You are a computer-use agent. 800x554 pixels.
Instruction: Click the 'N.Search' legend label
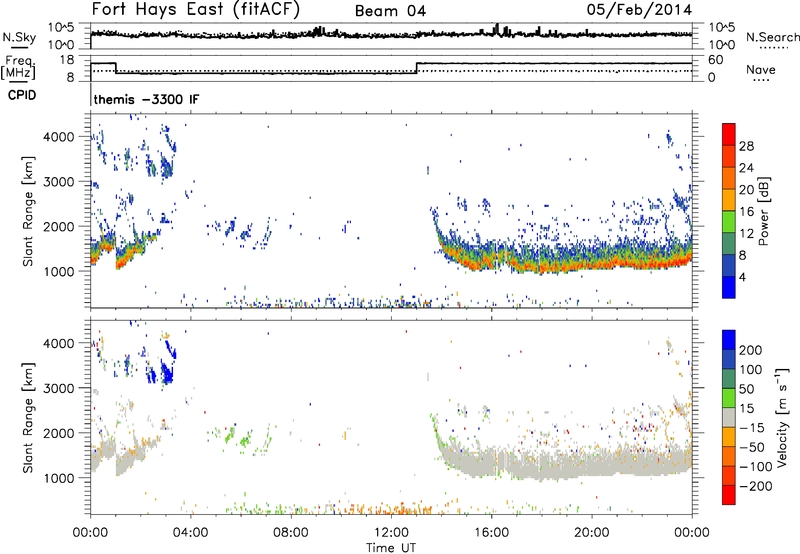point(772,37)
